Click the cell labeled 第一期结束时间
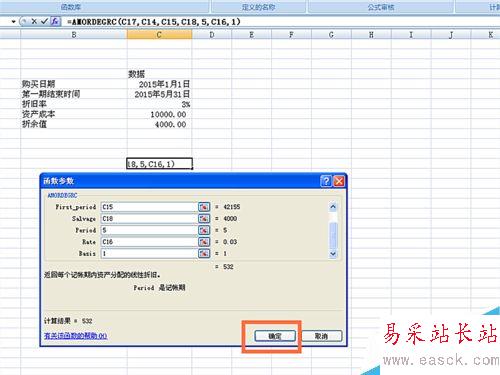Viewport: 500px width, 375px height. click(x=74, y=94)
